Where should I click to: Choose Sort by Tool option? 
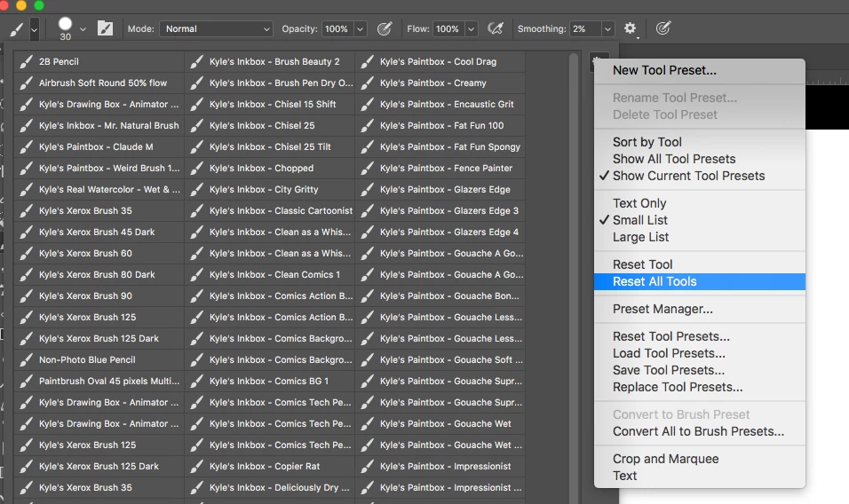pos(700,142)
